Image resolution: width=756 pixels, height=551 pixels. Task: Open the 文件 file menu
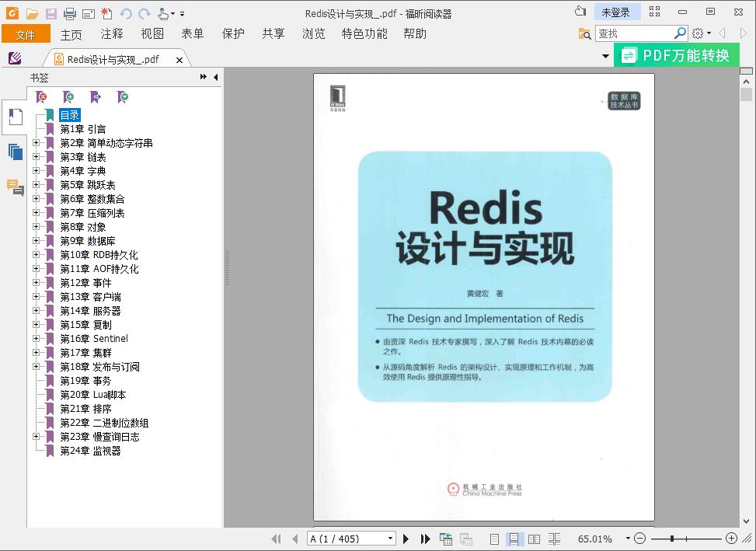point(26,34)
